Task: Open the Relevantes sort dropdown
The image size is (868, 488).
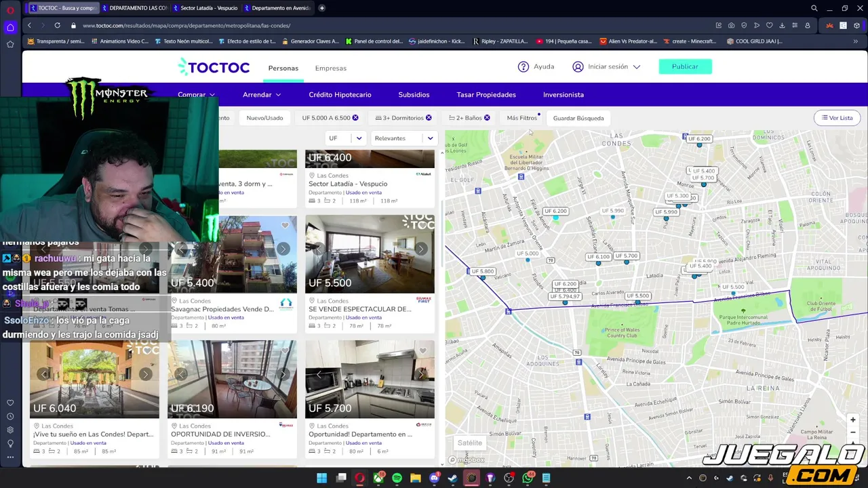Action: (x=404, y=138)
